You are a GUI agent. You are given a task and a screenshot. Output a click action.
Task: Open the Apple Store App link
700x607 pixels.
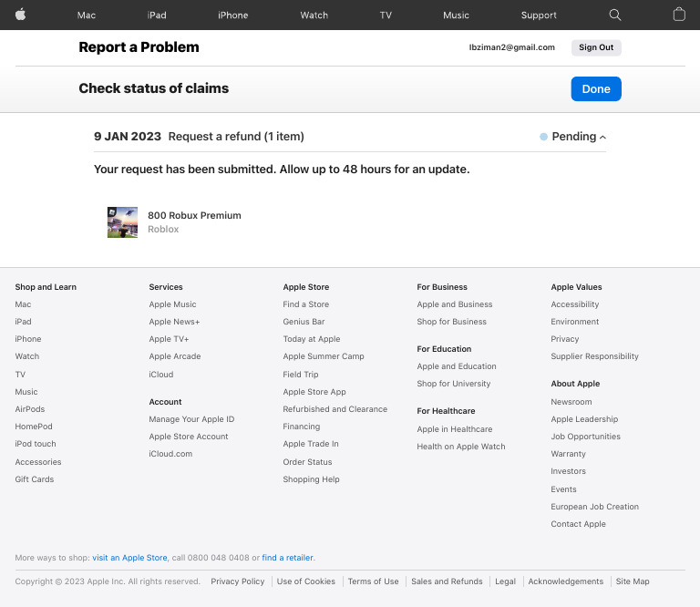314,392
